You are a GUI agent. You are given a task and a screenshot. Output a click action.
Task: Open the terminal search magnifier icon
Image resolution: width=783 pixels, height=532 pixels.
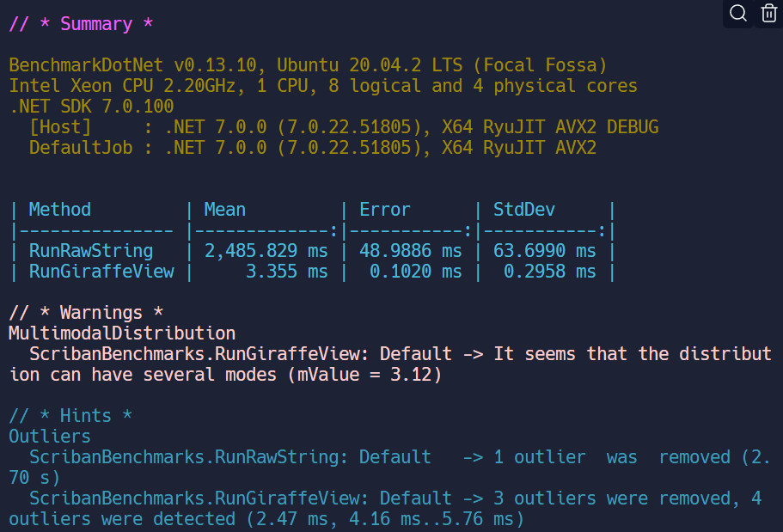737,13
